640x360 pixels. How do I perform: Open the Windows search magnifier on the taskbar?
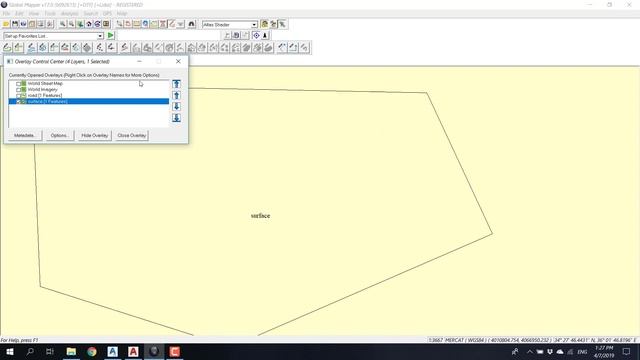pos(30,351)
